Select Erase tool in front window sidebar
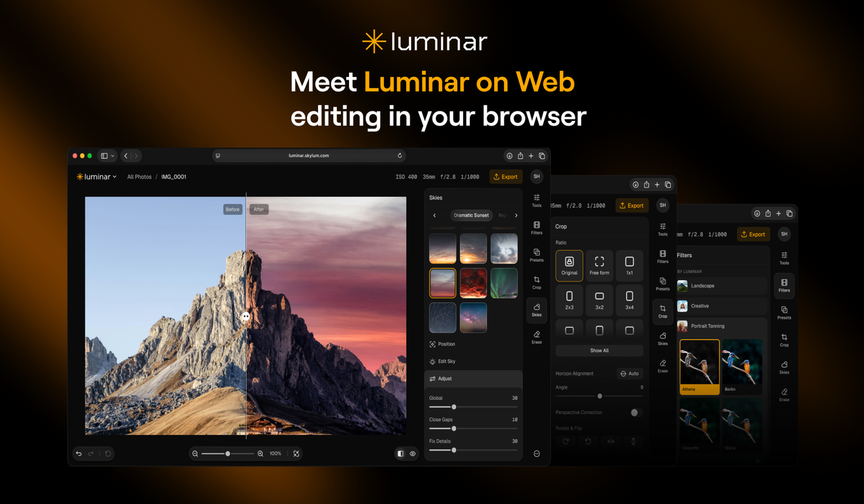Screen dimensions: 864x504 click(x=537, y=337)
